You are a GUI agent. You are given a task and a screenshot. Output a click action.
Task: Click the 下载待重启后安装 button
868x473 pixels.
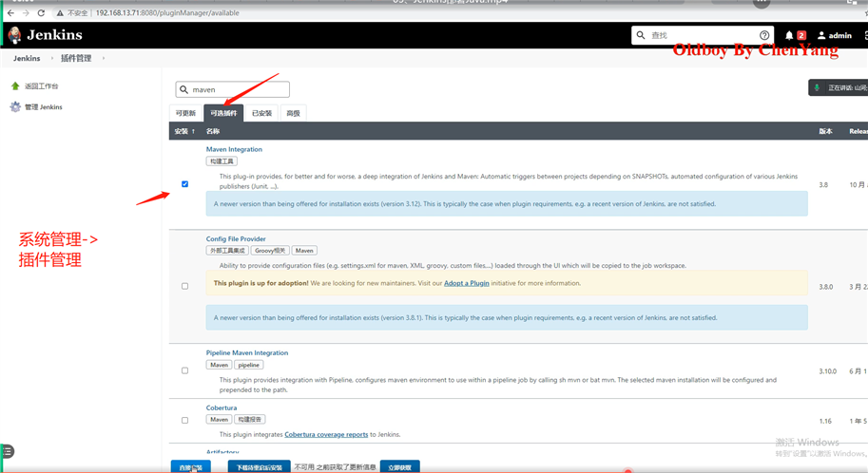pyautogui.click(x=260, y=467)
